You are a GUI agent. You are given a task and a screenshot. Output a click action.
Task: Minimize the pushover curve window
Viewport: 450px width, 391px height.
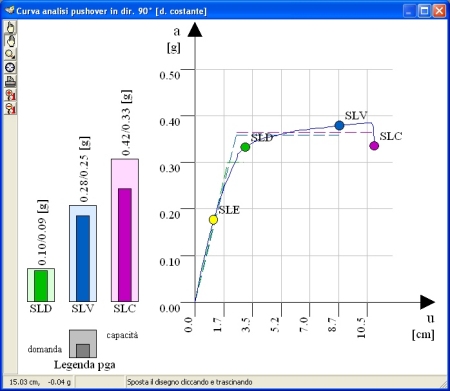pos(409,11)
